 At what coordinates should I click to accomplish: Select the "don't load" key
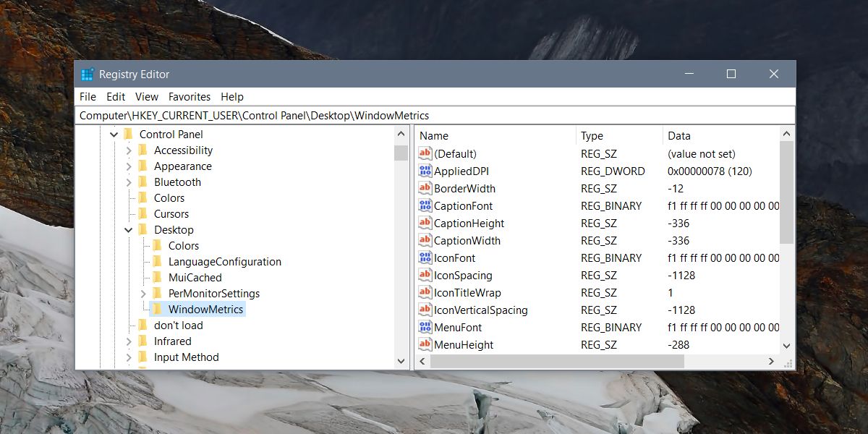179,325
